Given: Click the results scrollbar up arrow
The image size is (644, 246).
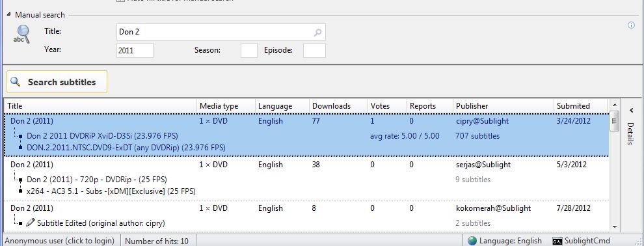Looking at the screenshot, I should [x=615, y=105].
